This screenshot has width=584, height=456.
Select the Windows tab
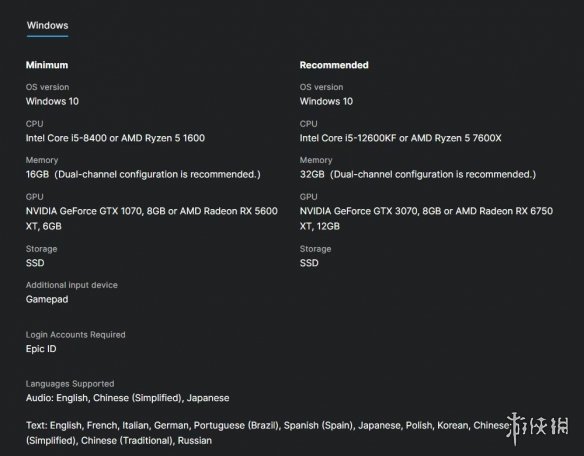[47, 25]
